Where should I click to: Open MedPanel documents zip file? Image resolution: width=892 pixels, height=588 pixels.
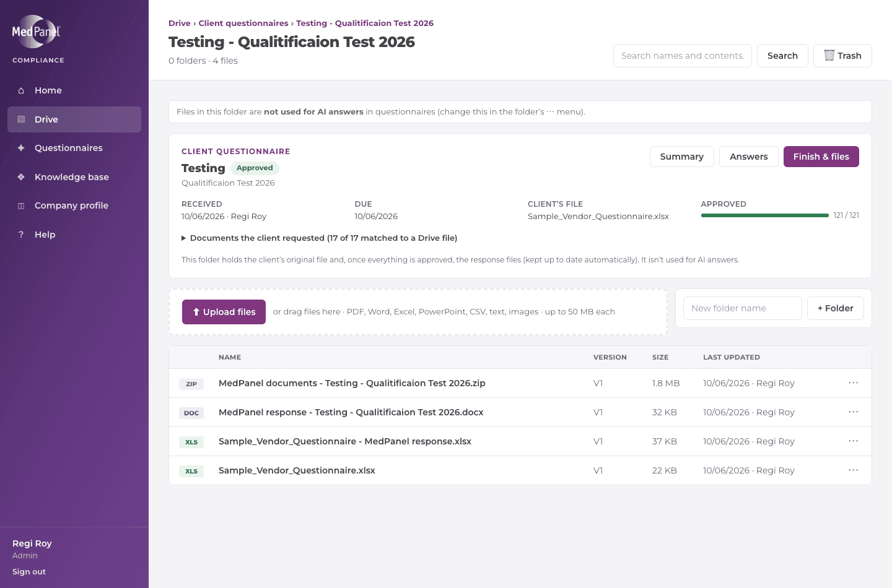pos(352,383)
